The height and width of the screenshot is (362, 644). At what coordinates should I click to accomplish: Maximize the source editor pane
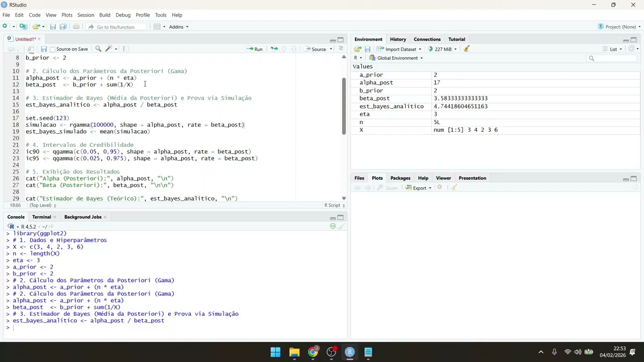pos(341,40)
